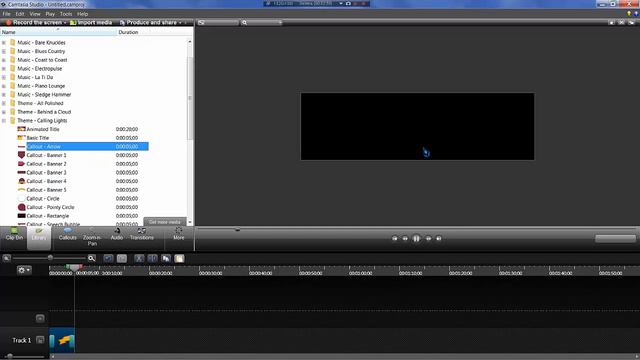Click the step backward playback button

click(x=405, y=238)
